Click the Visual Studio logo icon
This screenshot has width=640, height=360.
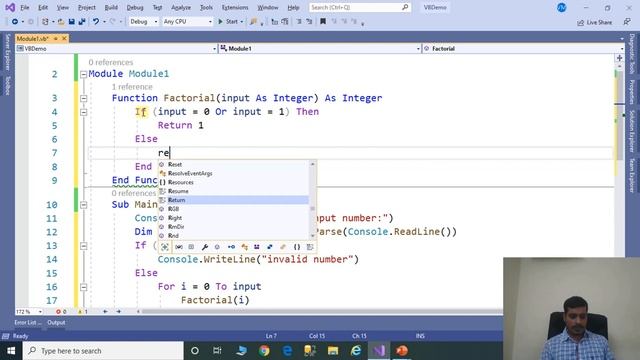[x=10, y=7]
